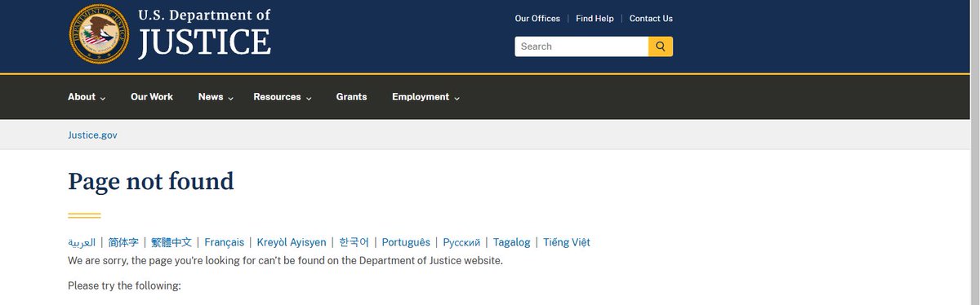This screenshot has height=305, width=980.
Task: Click the Justice.gov breadcrumb link
Action: [92, 135]
